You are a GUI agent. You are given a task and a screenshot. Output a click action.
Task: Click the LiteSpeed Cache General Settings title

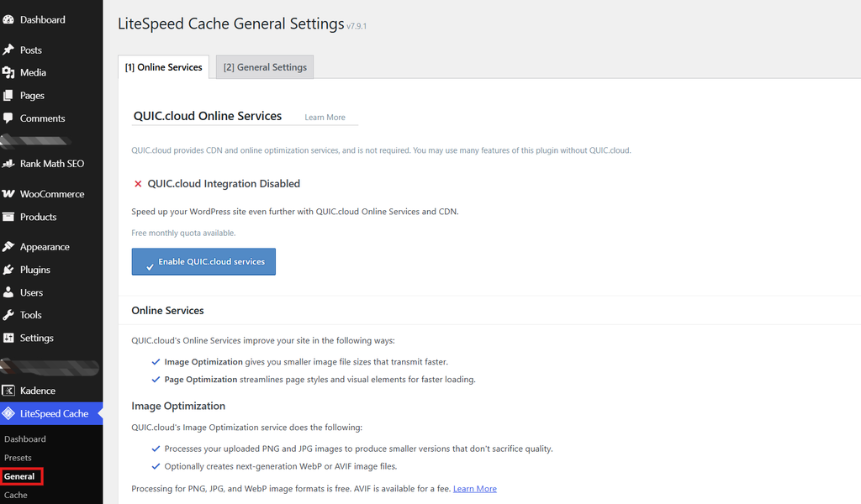231,24
